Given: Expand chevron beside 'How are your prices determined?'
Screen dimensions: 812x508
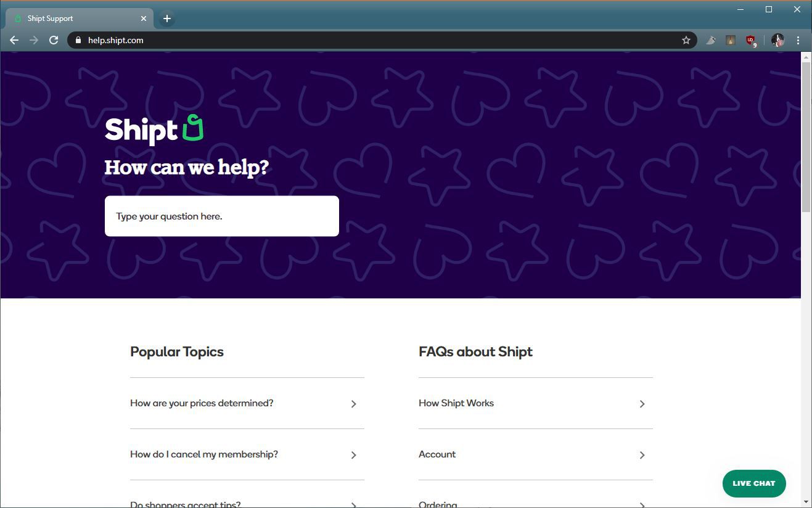Looking at the screenshot, I should coord(354,404).
